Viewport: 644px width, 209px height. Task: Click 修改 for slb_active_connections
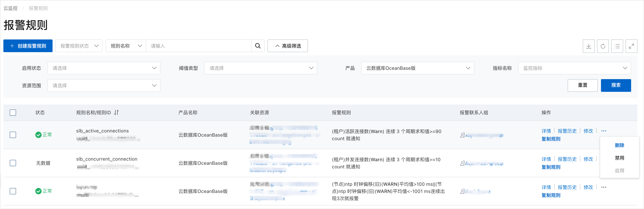[588, 131]
